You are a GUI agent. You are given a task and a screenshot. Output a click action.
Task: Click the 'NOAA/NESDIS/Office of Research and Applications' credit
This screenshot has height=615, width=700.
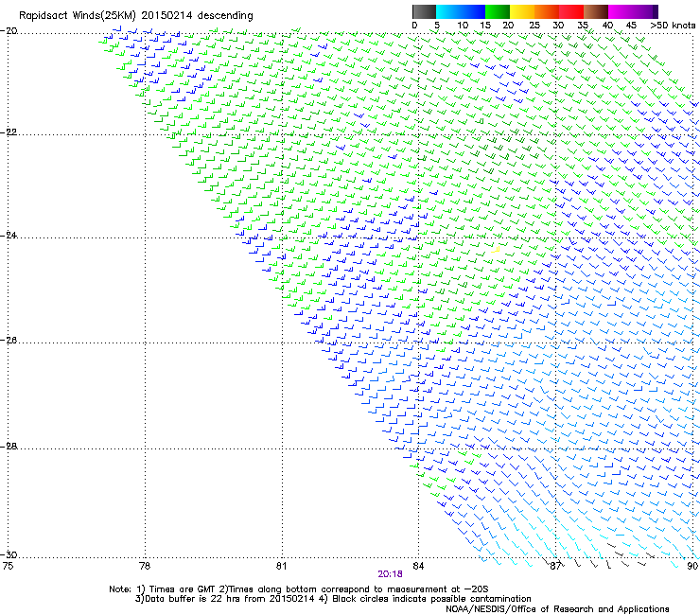[x=557, y=609]
